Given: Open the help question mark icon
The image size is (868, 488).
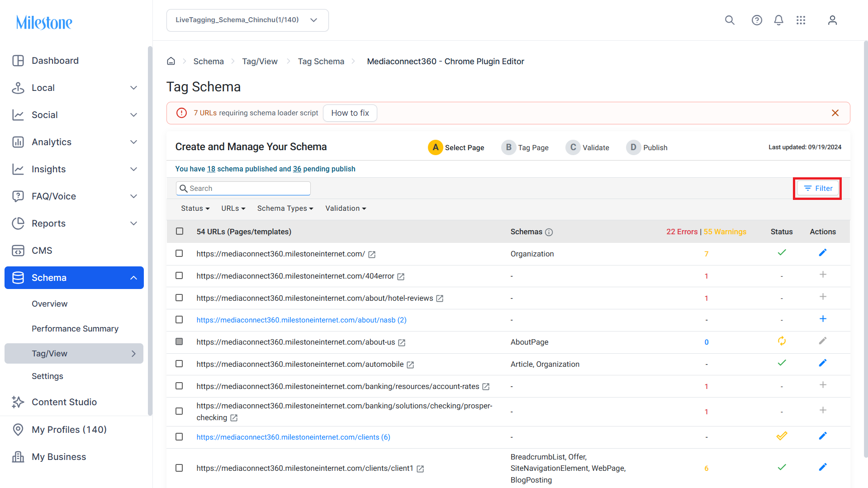Looking at the screenshot, I should pyautogui.click(x=757, y=20).
